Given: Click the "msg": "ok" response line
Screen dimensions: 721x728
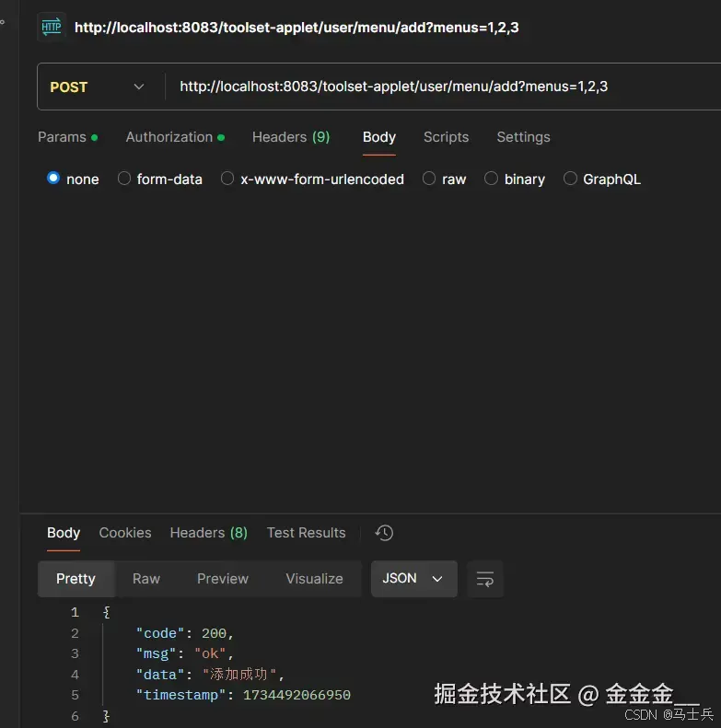Looking at the screenshot, I should point(184,653).
